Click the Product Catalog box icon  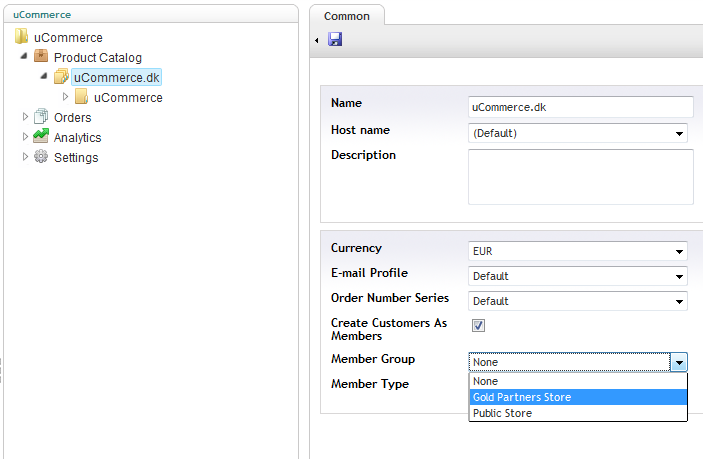tap(41, 56)
